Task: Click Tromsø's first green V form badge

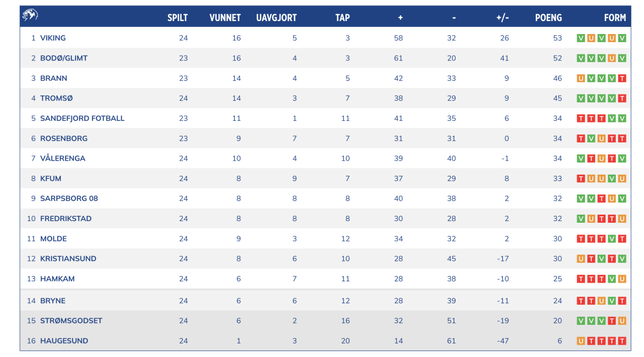Action: (x=580, y=98)
